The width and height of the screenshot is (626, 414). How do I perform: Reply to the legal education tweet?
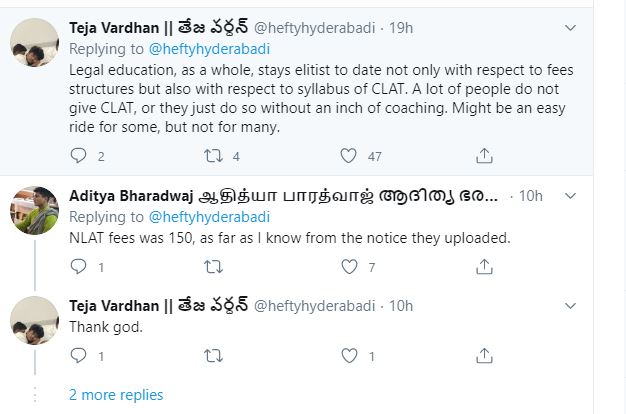(x=79, y=155)
